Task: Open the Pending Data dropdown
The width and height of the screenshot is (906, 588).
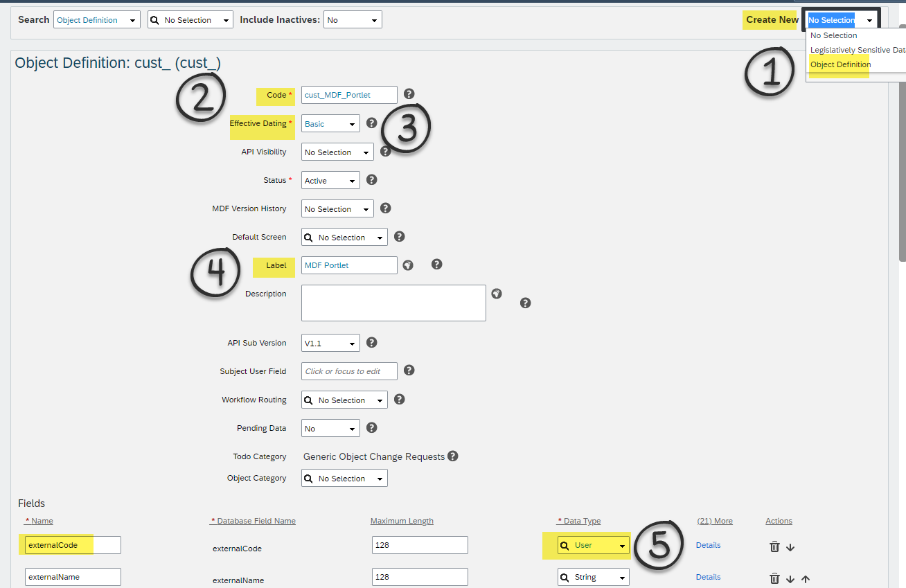Action: point(330,429)
